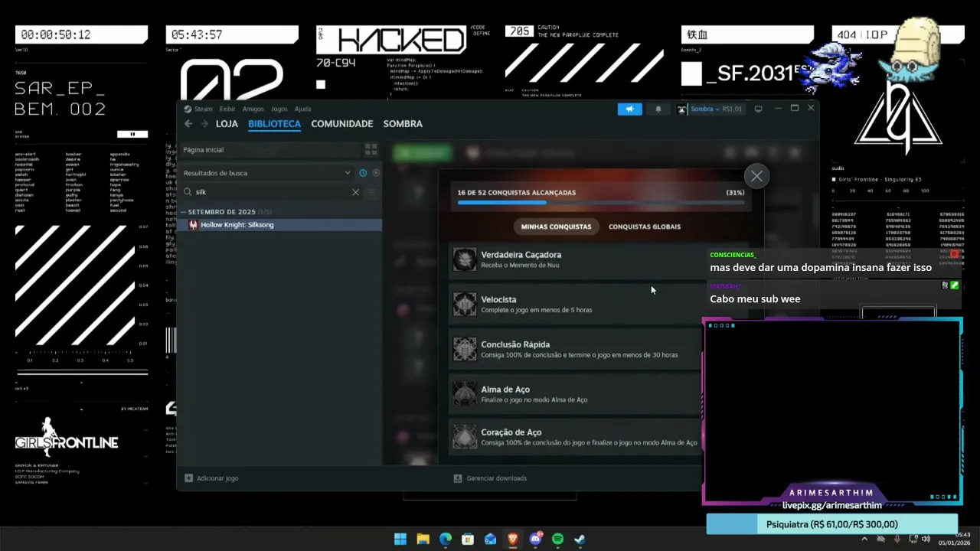980x551 pixels.
Task: Go to BIBLIOTECA tab
Action: (x=274, y=124)
